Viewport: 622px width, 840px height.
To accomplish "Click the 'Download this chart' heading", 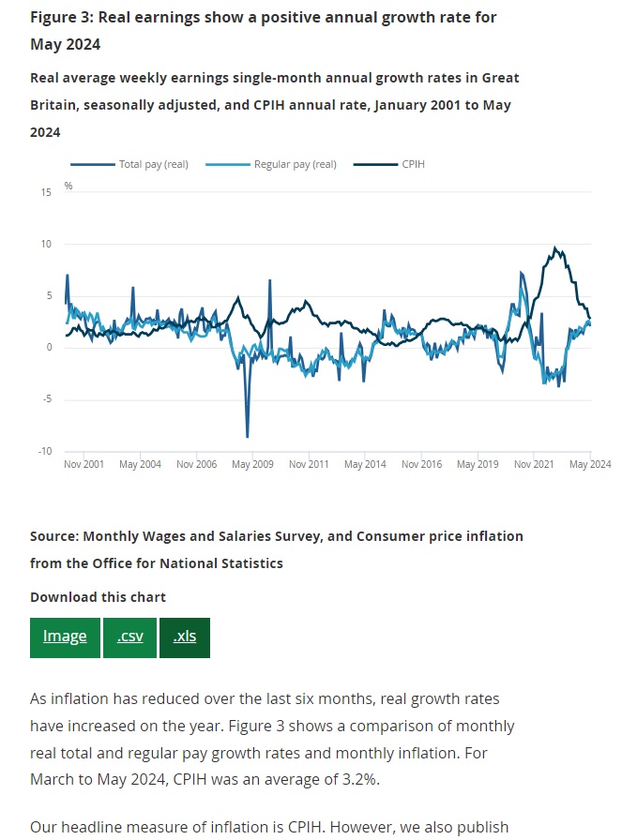I will click(98, 597).
